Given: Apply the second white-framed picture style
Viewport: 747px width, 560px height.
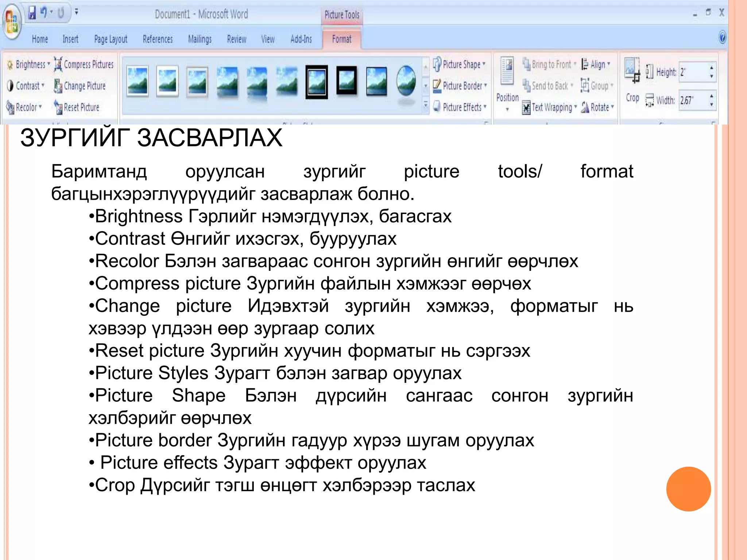Looking at the screenshot, I should coord(167,82).
